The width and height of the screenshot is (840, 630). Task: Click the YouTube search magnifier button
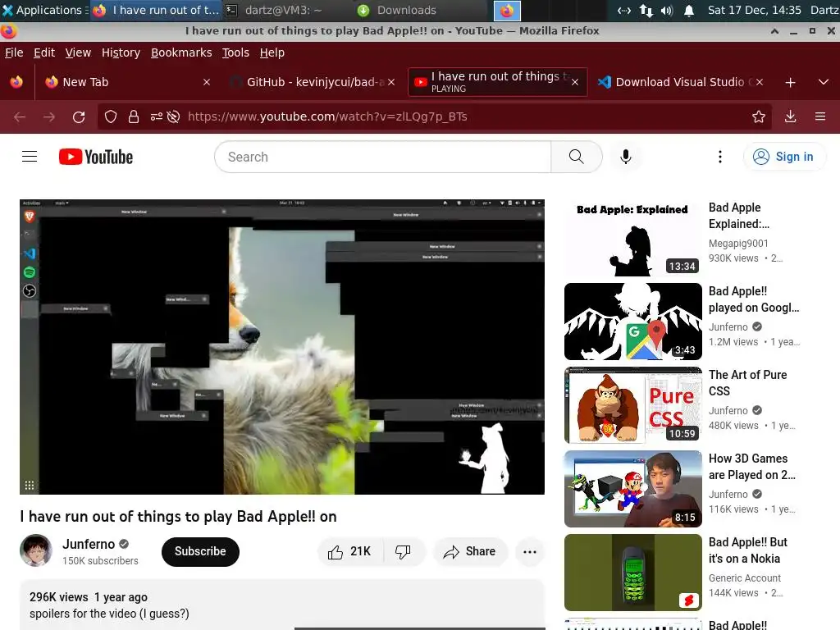577,157
